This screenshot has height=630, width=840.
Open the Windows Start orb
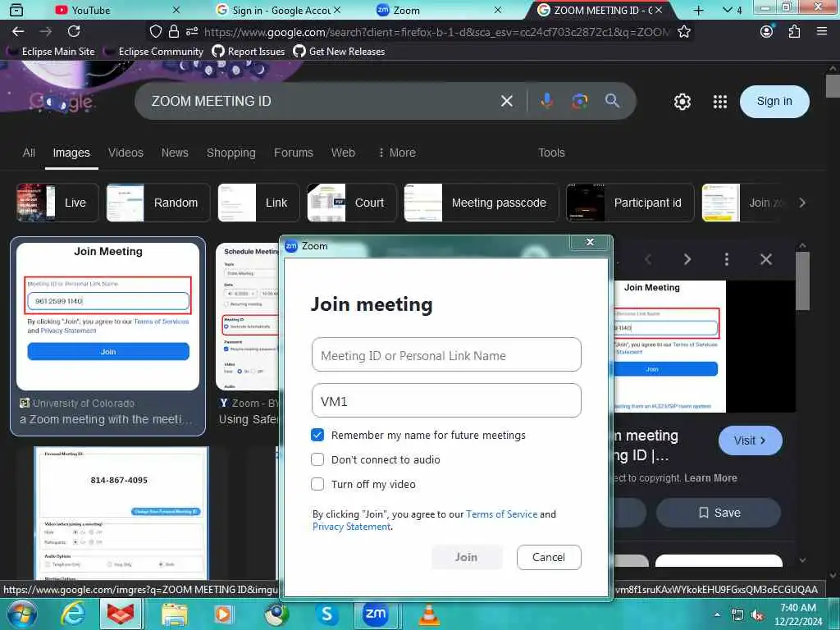coord(22,614)
